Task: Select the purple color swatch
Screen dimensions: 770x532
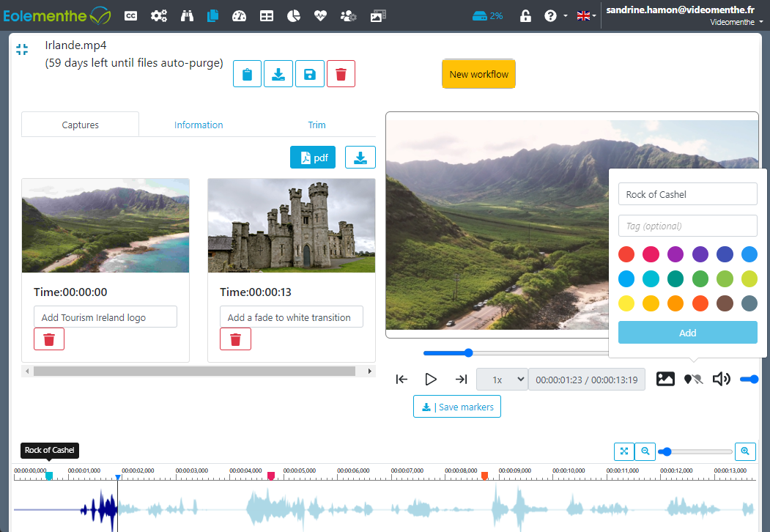Action: click(675, 254)
